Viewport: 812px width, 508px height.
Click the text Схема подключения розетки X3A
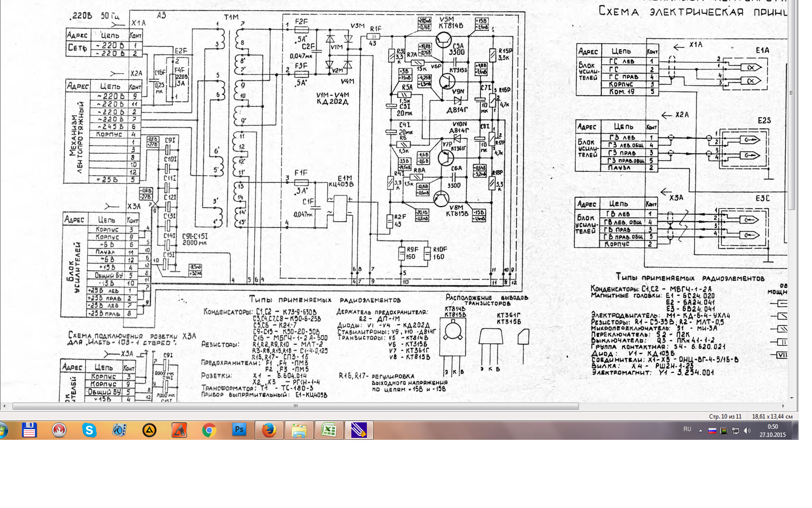pos(132,338)
